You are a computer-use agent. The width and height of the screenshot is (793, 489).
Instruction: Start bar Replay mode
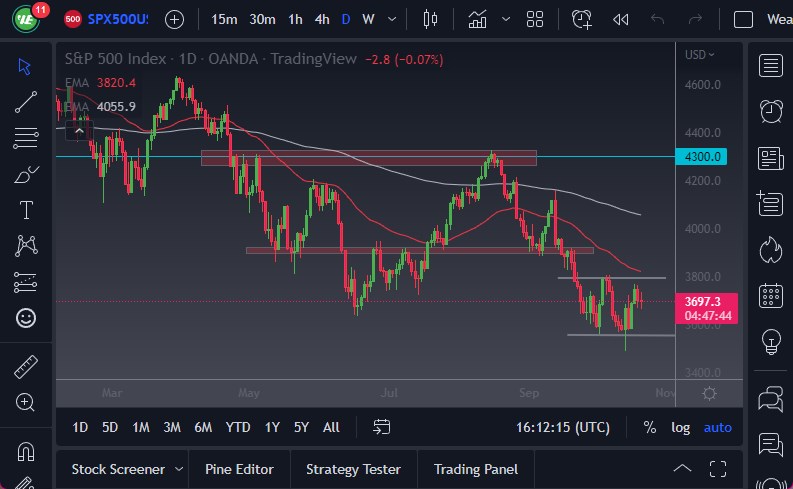[620, 19]
